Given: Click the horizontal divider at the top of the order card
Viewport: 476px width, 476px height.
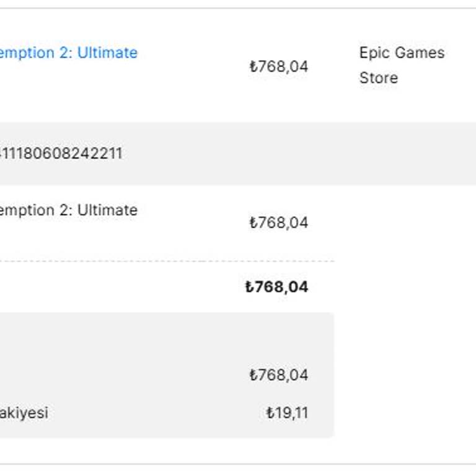Looking at the screenshot, I should click(238, 8).
